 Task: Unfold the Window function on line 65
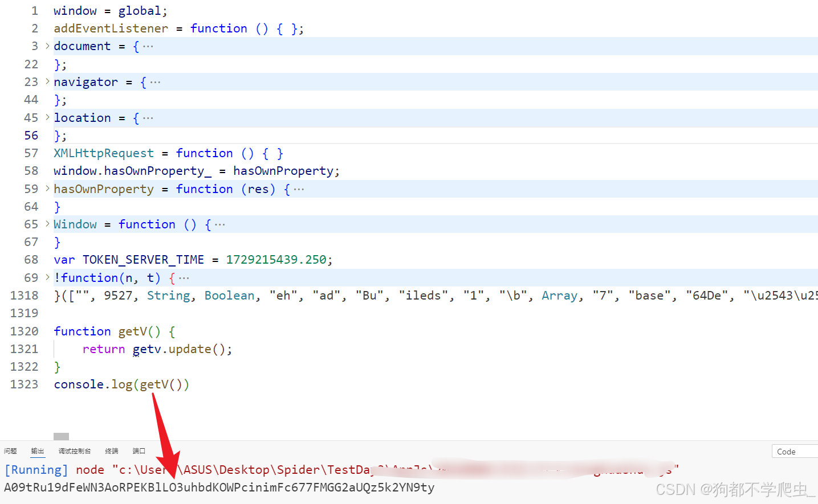coord(47,224)
